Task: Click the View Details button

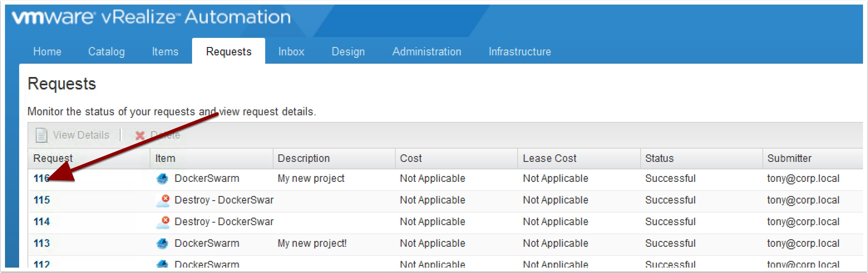Action: pos(73,135)
